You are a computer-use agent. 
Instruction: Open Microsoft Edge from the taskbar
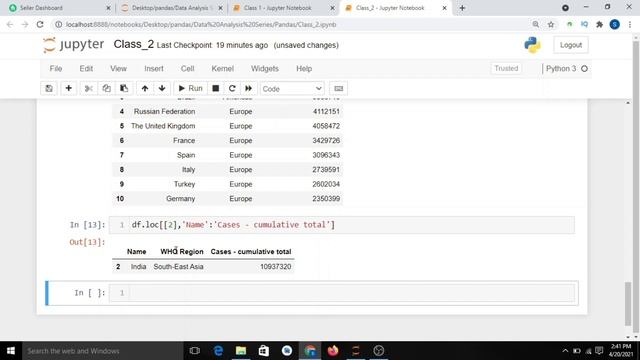click(x=218, y=351)
